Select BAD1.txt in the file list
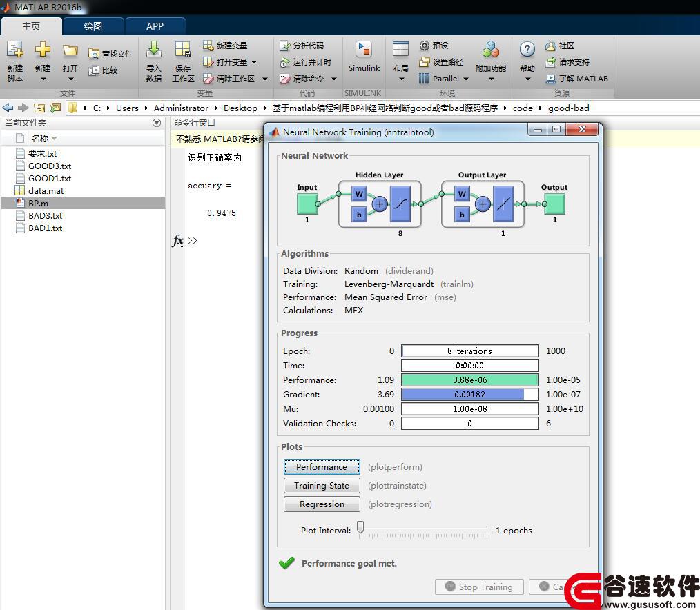This screenshot has height=610, width=700. tap(83, 228)
